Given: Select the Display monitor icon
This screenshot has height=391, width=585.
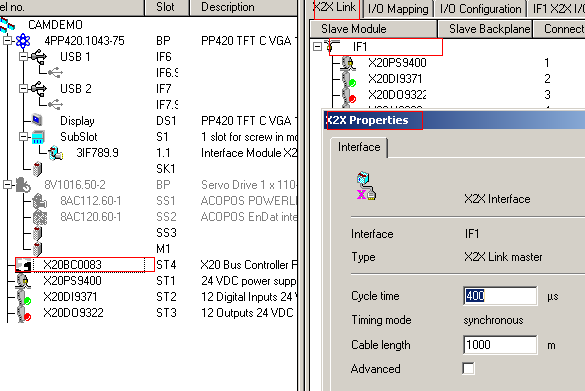Looking at the screenshot, I should point(37,121).
